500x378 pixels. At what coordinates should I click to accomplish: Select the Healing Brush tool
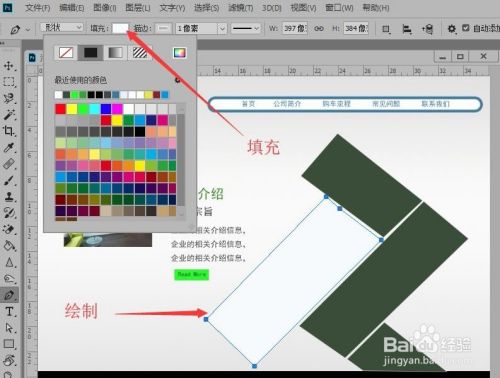pos(9,164)
